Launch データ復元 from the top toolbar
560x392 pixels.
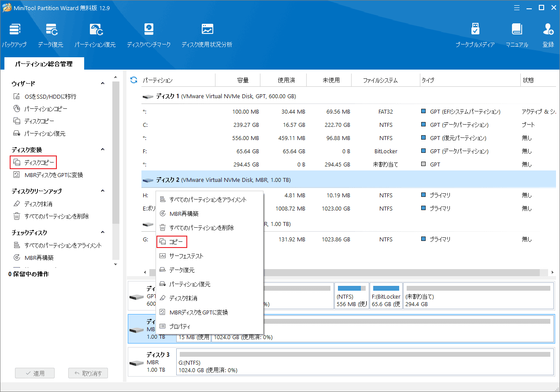[51, 35]
